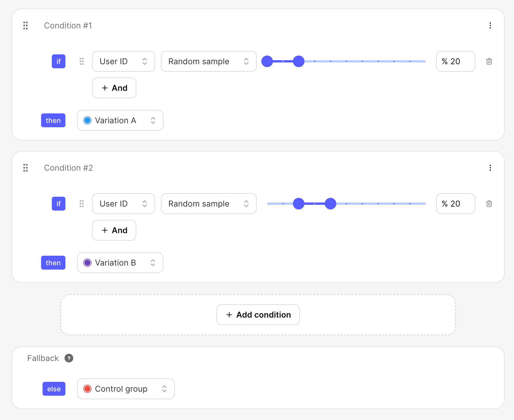Viewport: 514px width, 420px height.
Task: Click the help icon next to Fallback
Action: 69,358
